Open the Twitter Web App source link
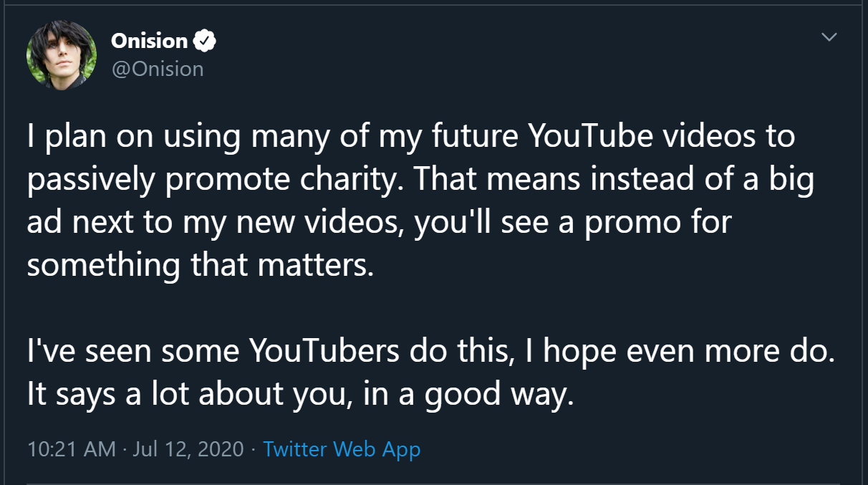The height and width of the screenshot is (485, 868). [342, 449]
